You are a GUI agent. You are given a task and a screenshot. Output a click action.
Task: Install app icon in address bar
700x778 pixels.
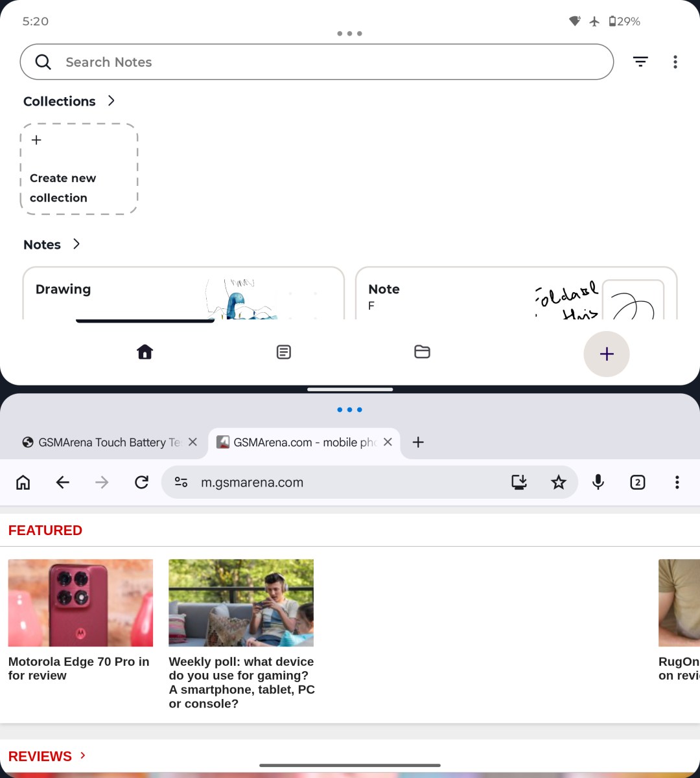tap(519, 482)
